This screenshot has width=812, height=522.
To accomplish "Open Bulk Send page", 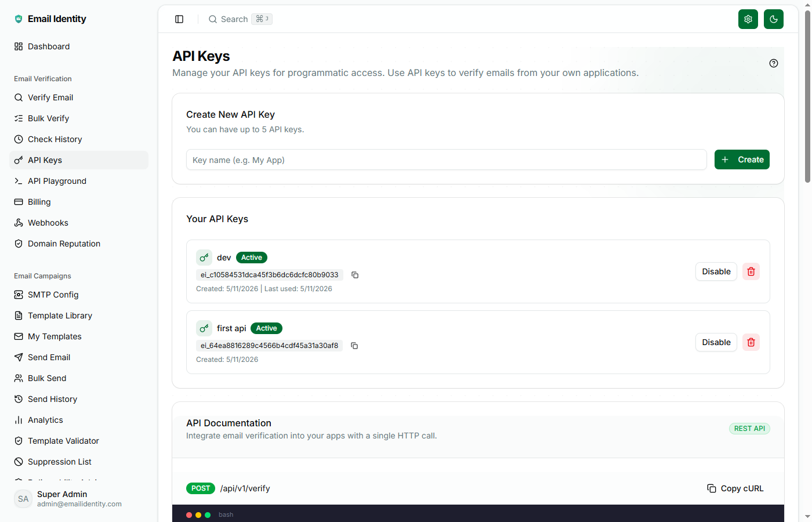I will [79, 378].
